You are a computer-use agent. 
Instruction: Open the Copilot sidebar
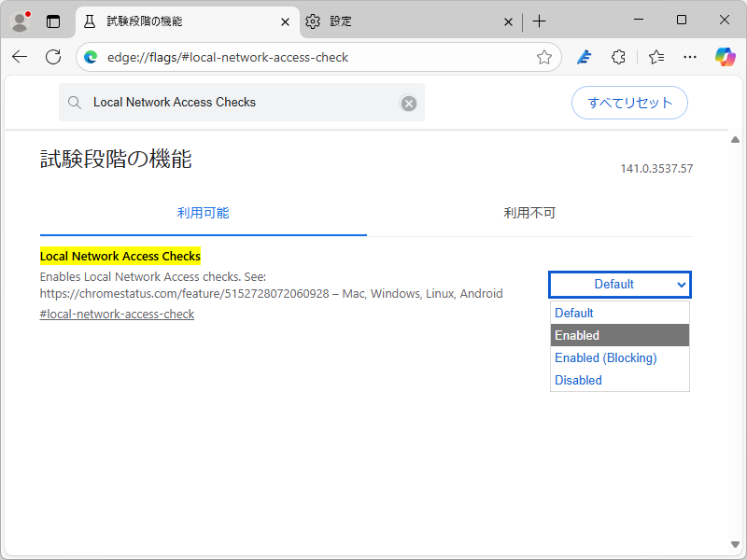click(x=725, y=57)
